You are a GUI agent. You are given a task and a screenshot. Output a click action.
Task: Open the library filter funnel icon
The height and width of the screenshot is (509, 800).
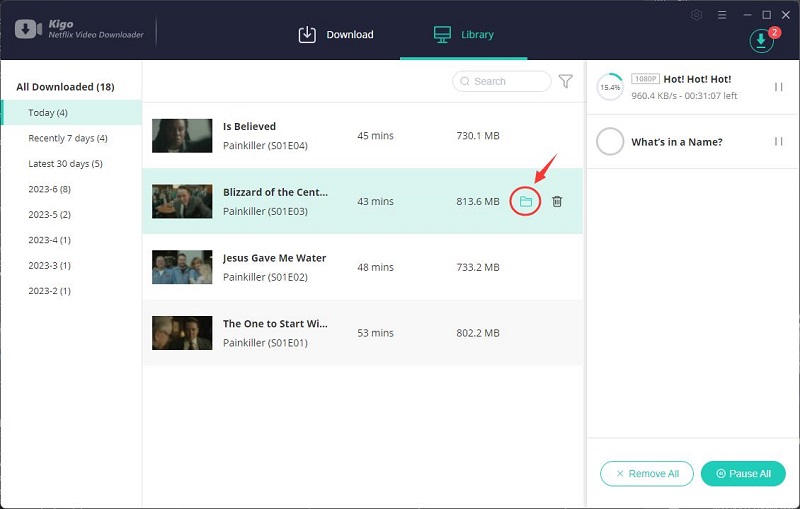point(565,81)
